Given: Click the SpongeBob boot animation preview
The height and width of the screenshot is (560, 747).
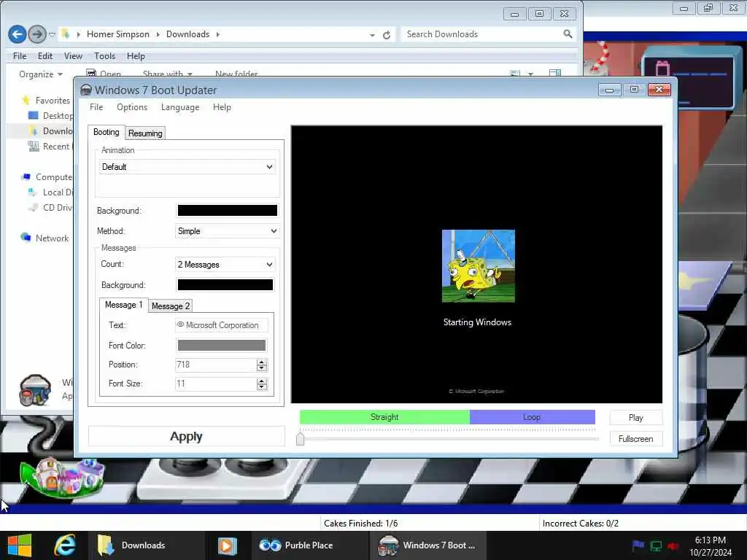Looking at the screenshot, I should [x=479, y=265].
